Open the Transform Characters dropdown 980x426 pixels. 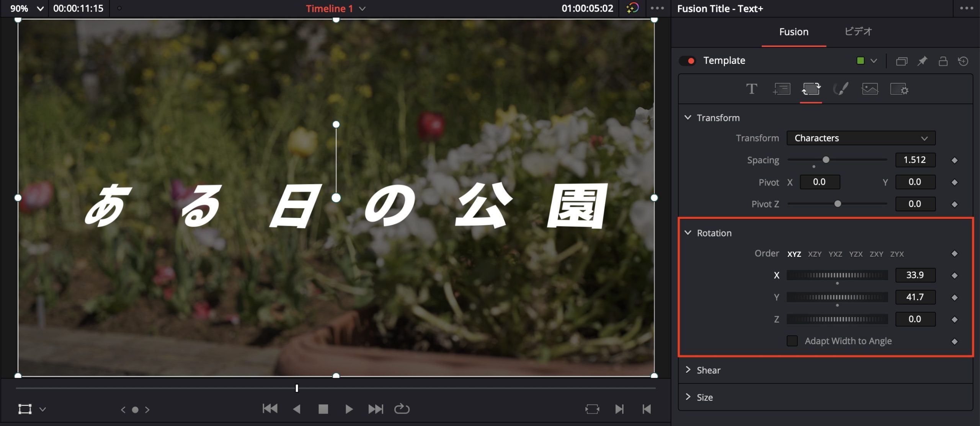pyautogui.click(x=861, y=138)
